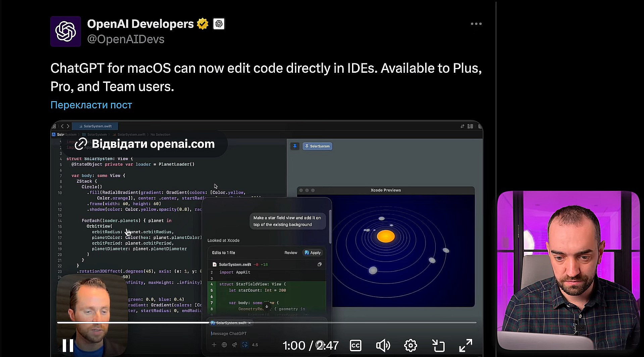Viewport: 644px width, 357px height.
Task: Click the Xcode related items grid icon
Action: 54,126
